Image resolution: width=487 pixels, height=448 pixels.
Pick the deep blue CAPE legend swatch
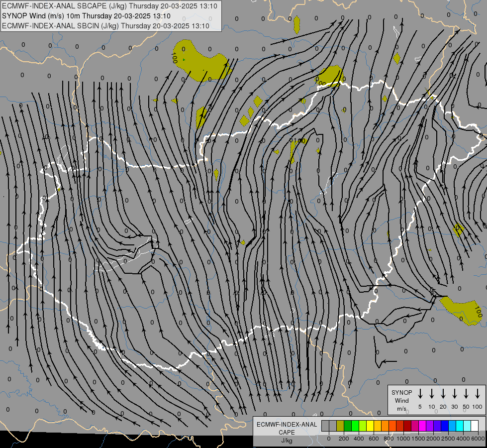coord(445,426)
